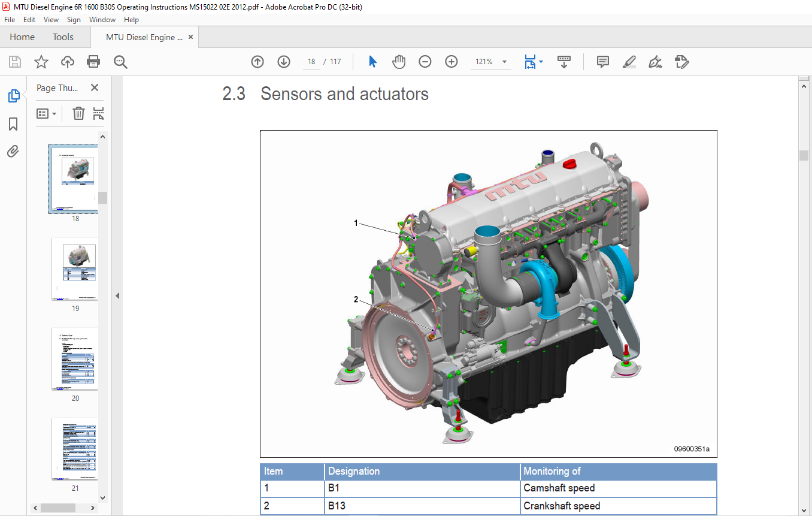This screenshot has height=516, width=812.
Task: Select page 20 thumbnail
Action: [x=75, y=359]
